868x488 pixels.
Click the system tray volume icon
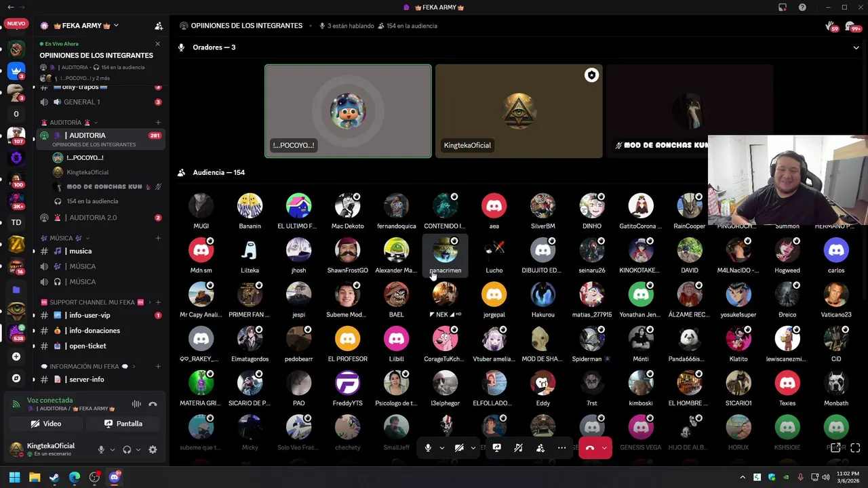point(826,477)
